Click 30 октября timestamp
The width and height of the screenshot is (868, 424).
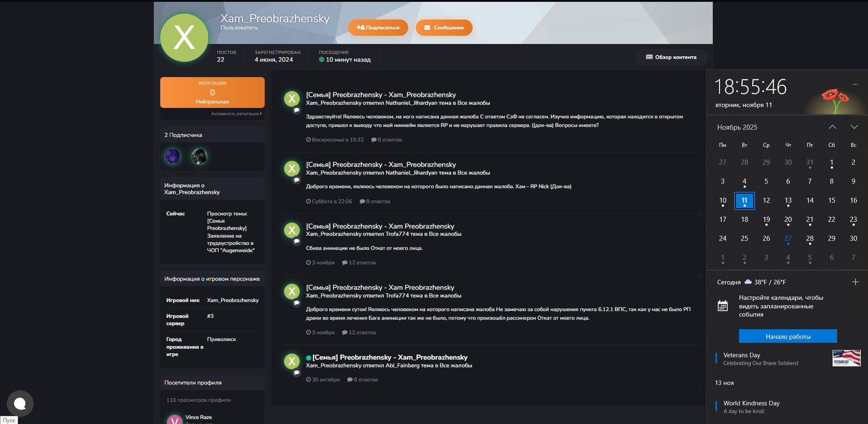pyautogui.click(x=323, y=380)
